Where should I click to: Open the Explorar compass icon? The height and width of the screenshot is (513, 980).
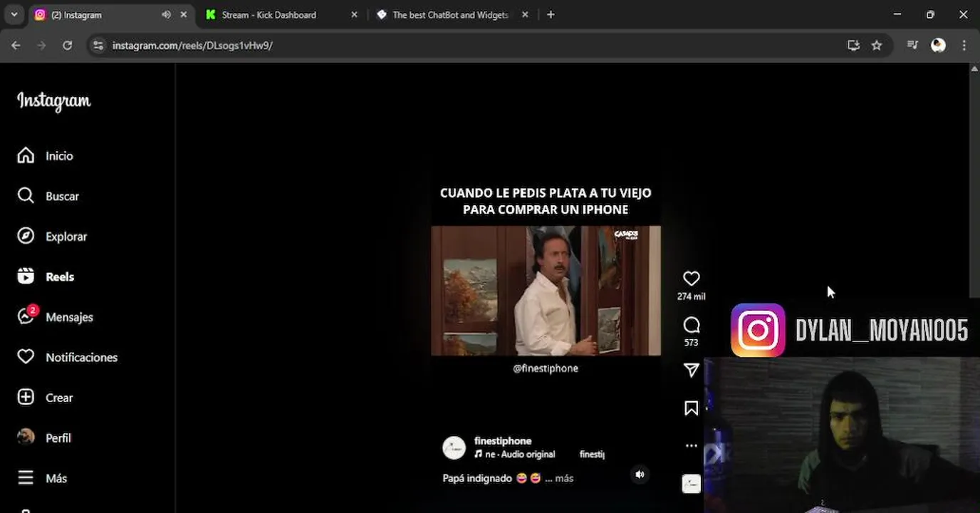(x=26, y=236)
